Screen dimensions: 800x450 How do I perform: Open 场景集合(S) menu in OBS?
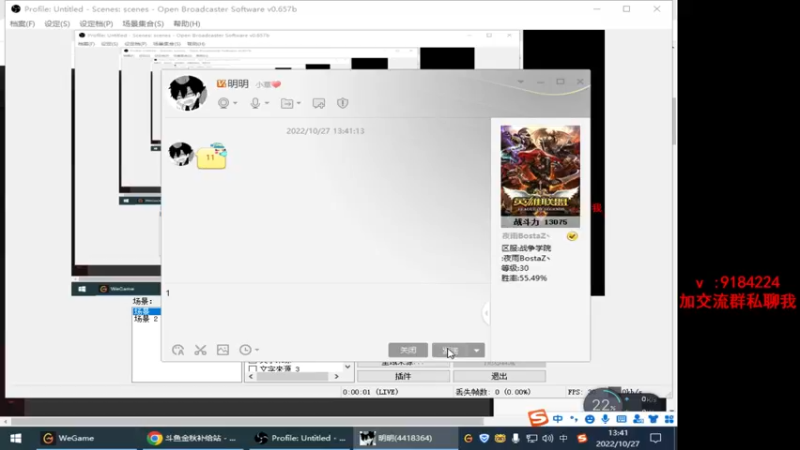point(143,23)
